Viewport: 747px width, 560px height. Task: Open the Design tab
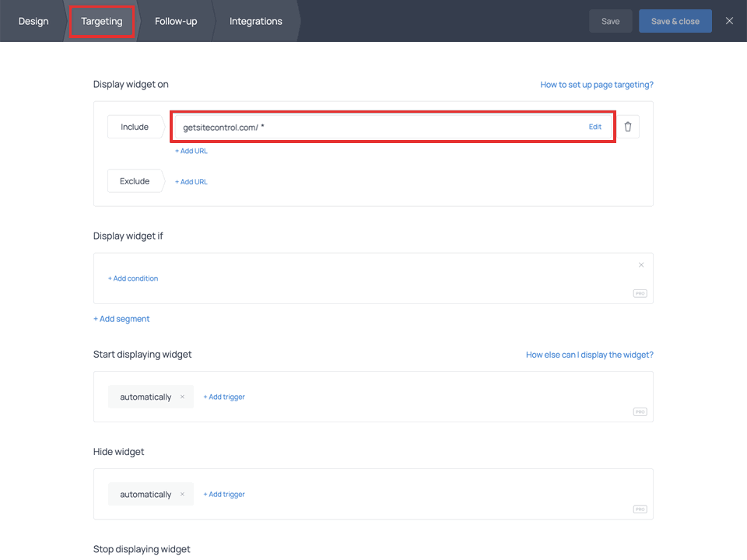click(x=33, y=21)
